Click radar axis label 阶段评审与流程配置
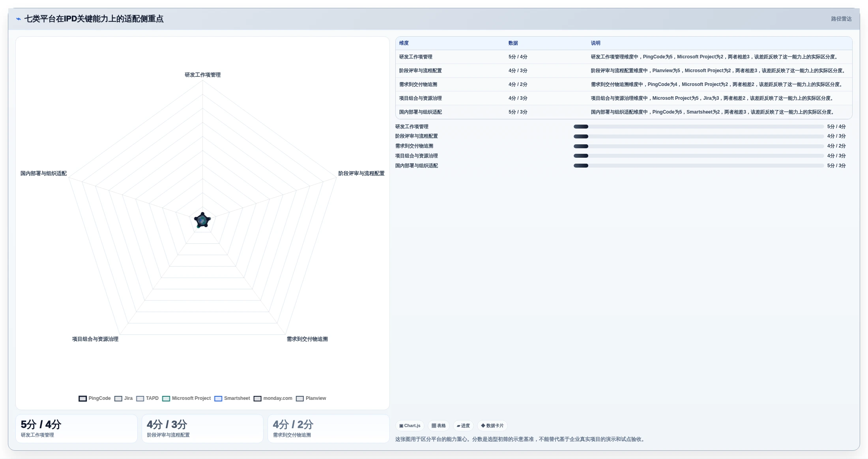868x459 pixels. [361, 174]
